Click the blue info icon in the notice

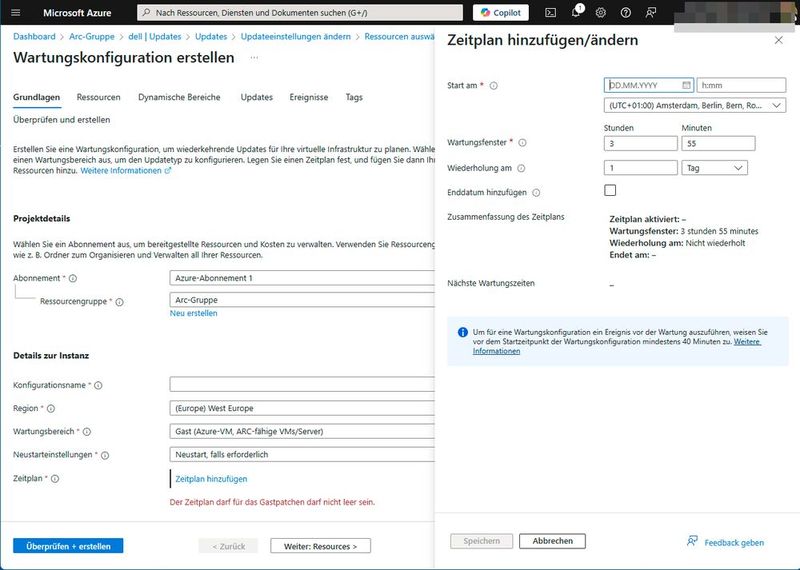pyautogui.click(x=462, y=332)
